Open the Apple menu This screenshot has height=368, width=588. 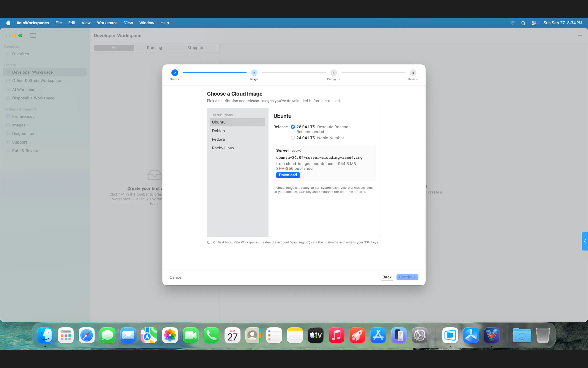point(8,23)
